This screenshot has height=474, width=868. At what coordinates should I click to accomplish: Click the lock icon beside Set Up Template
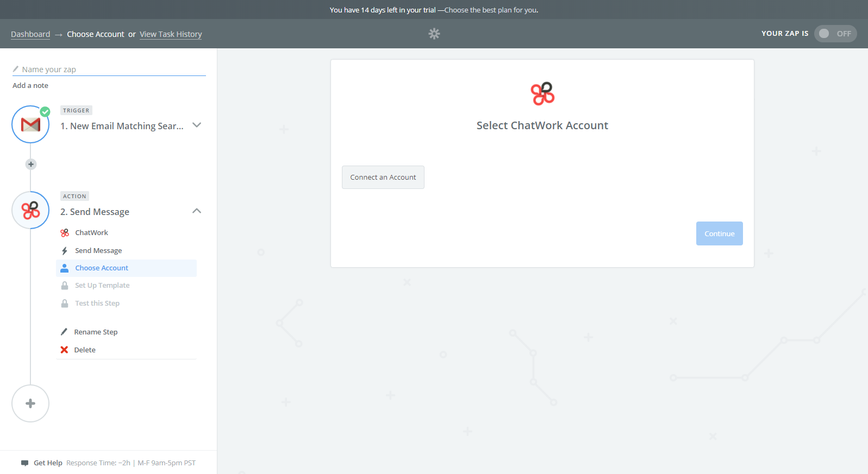click(x=65, y=286)
